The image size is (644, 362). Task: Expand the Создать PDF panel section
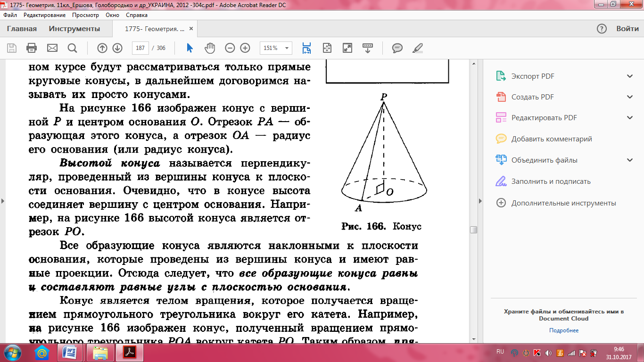point(630,97)
